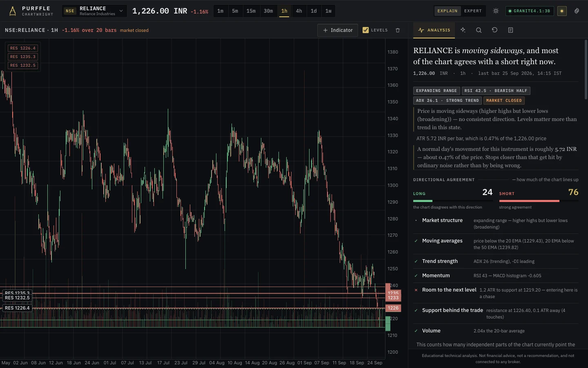Click the DIRECTIONAL AGREEMENT heading

444,180
